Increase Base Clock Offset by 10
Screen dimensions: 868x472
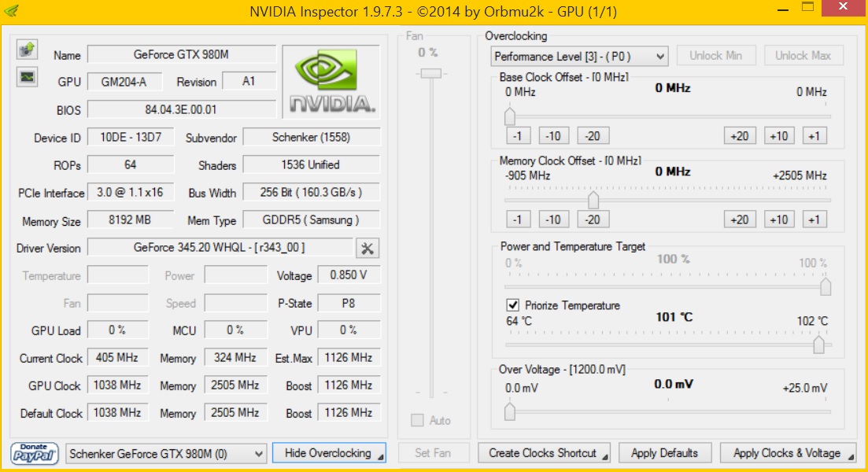click(779, 136)
